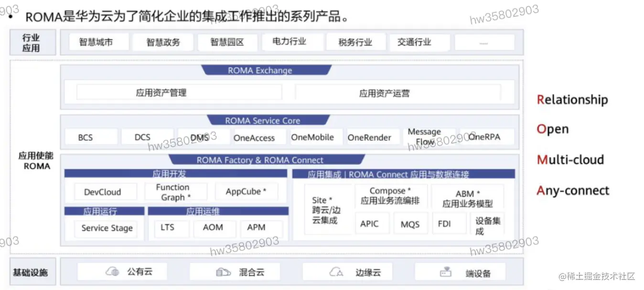The width and height of the screenshot is (644, 290).
Task: Click the 混合云 label
Action: [251, 272]
